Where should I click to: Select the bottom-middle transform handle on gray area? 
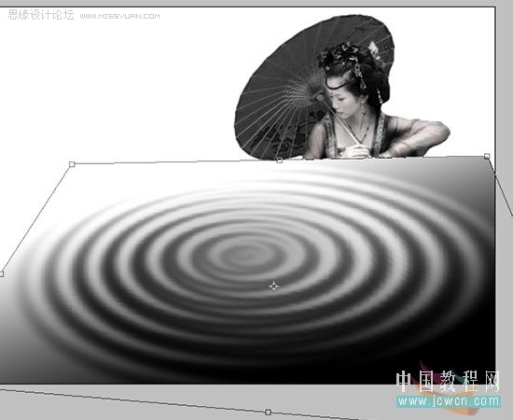(268, 413)
